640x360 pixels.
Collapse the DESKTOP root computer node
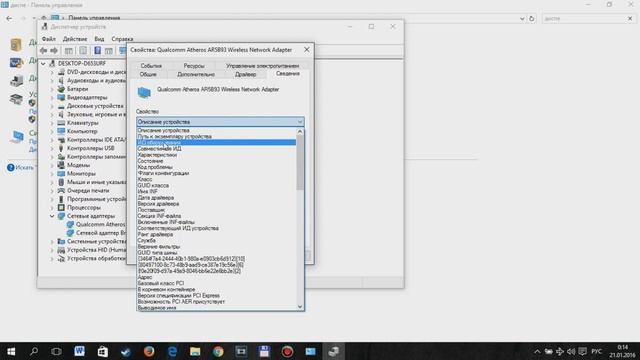pyautogui.click(x=43, y=64)
